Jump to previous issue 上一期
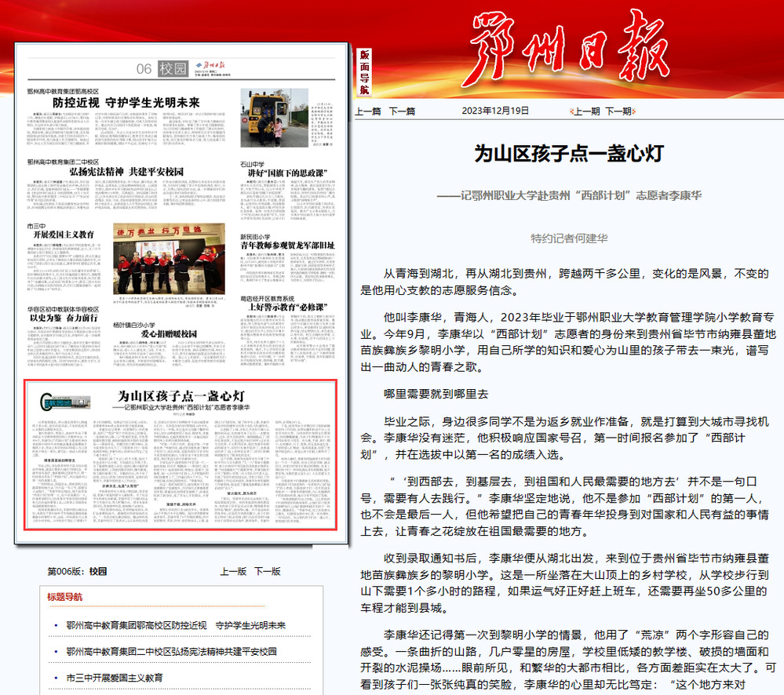Screen dimensions: 784x695 (x=586, y=111)
